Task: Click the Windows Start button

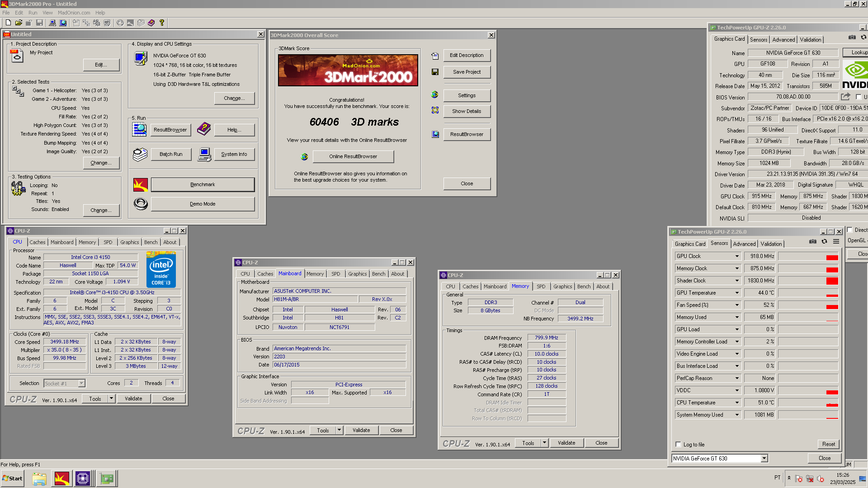Action: click(x=12, y=478)
